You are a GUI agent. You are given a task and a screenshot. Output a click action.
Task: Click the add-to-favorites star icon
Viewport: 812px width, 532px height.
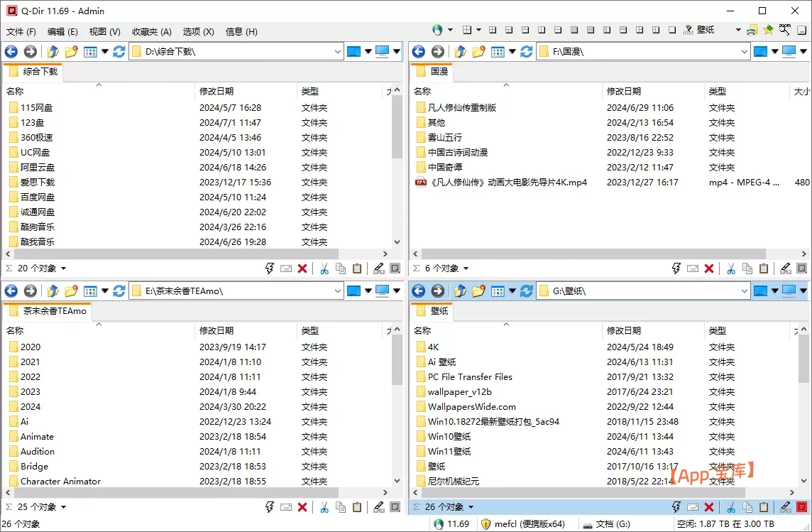coord(768,30)
